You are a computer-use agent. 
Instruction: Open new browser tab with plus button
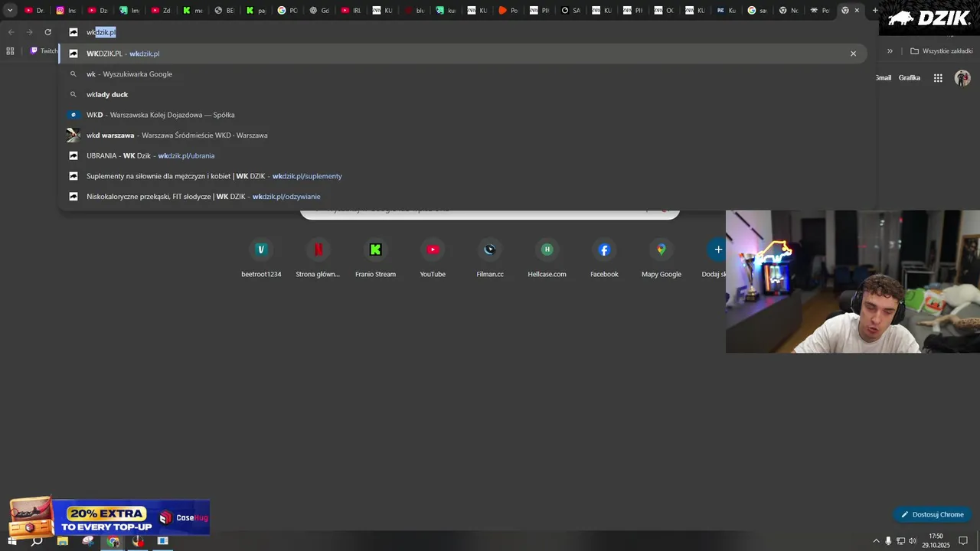[x=875, y=11]
